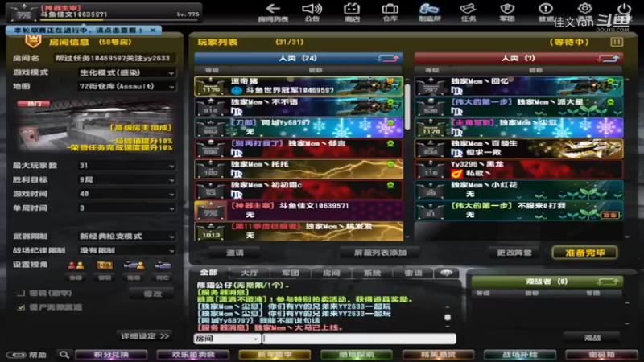Open the 绝地探索 event button

(x=356, y=355)
